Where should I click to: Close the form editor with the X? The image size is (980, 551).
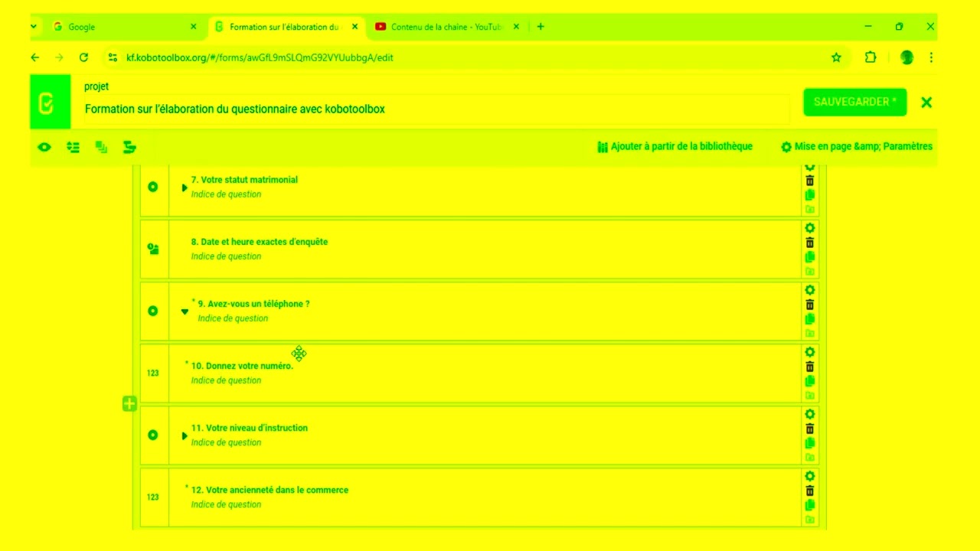926,103
